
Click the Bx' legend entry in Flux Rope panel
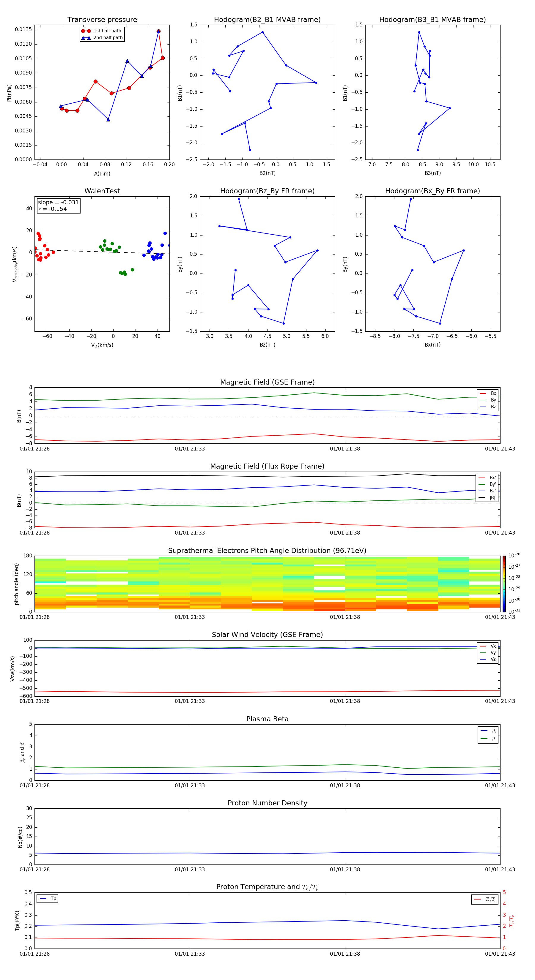(x=487, y=478)
